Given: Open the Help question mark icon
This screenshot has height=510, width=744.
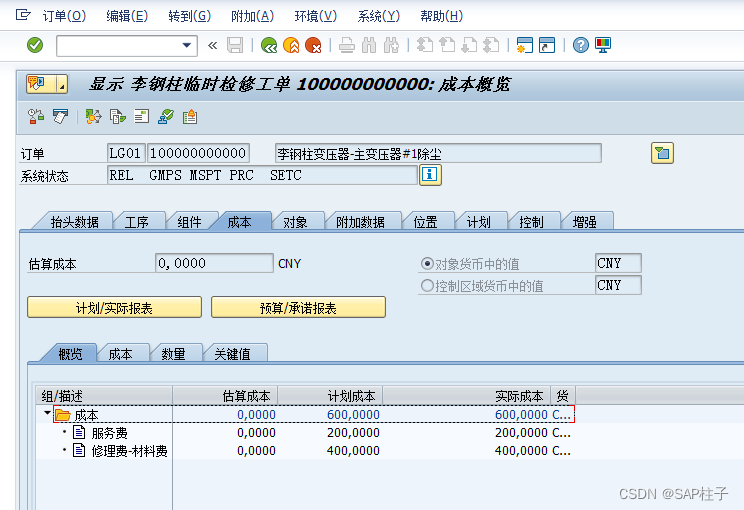Looking at the screenshot, I should click(581, 46).
